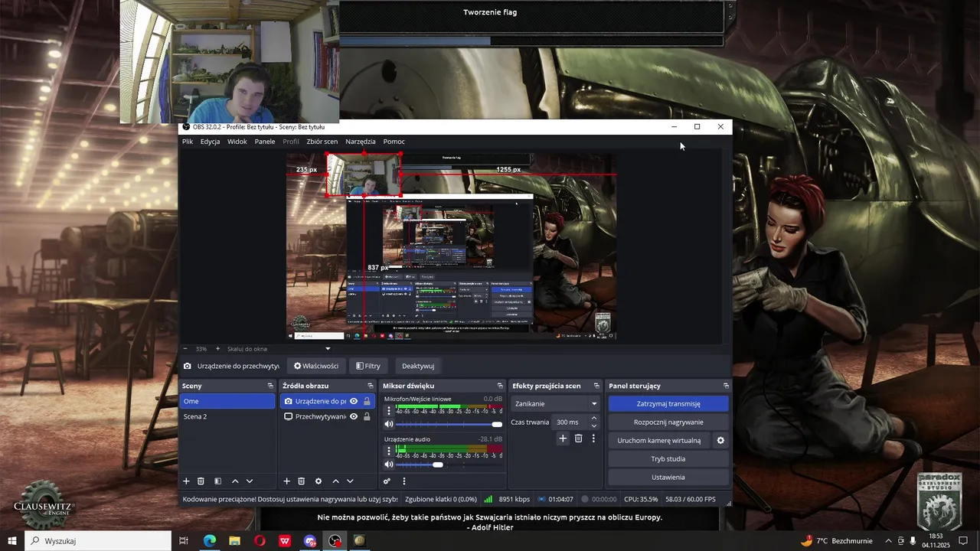
Task: Toggle lock on Urządzenie do przechwytywania source
Action: tap(367, 401)
